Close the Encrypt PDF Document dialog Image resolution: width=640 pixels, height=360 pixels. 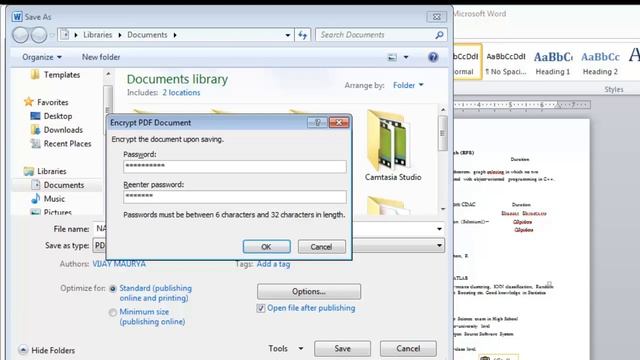(x=339, y=122)
